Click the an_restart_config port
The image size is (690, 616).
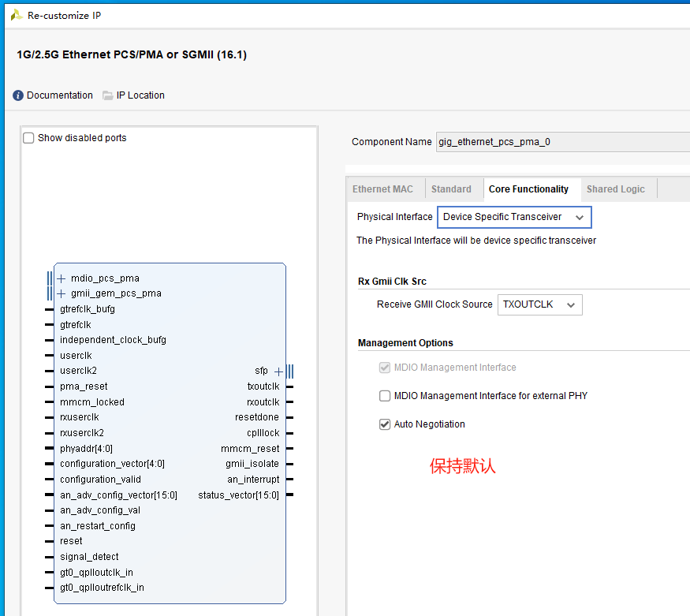point(98,526)
